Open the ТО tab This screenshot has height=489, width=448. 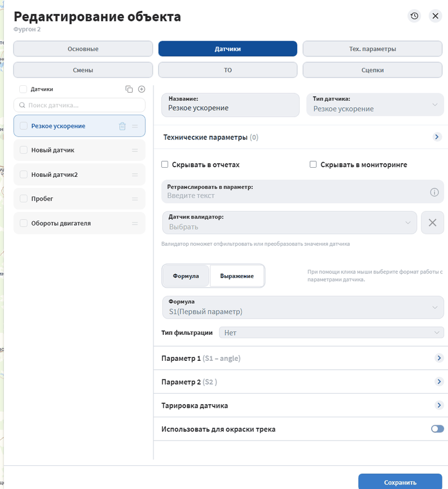(228, 70)
